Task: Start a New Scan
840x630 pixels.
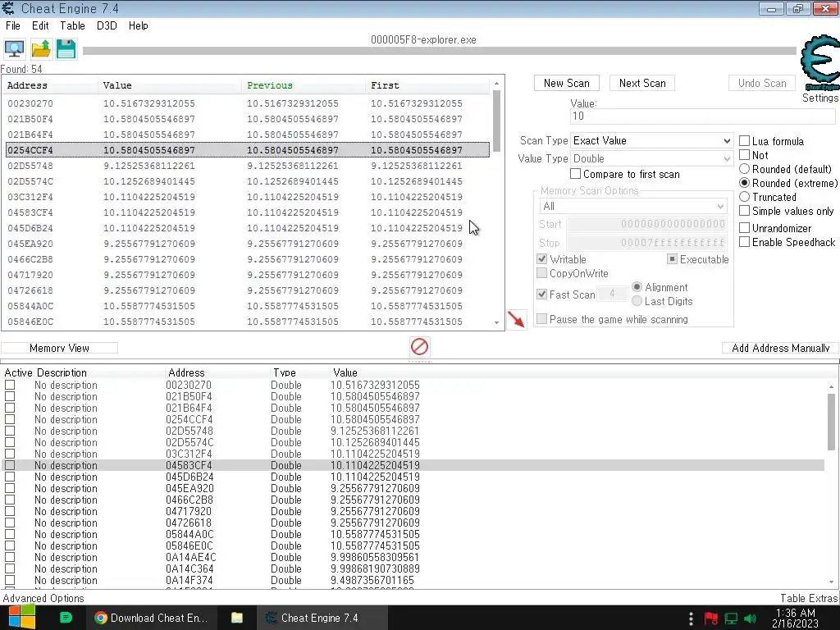Action: pyautogui.click(x=566, y=83)
